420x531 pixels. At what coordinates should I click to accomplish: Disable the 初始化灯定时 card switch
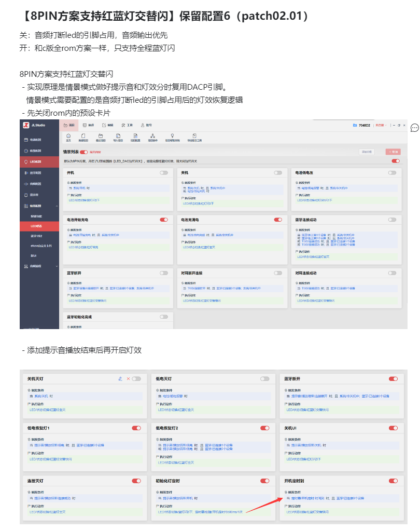tap(265, 481)
